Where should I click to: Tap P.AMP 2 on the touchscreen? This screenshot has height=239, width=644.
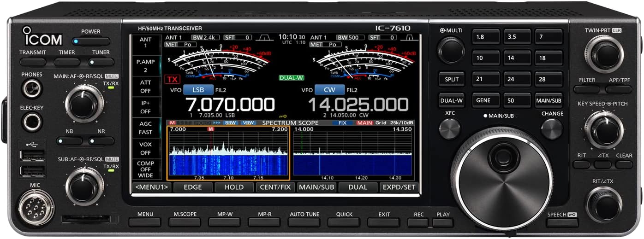point(145,66)
